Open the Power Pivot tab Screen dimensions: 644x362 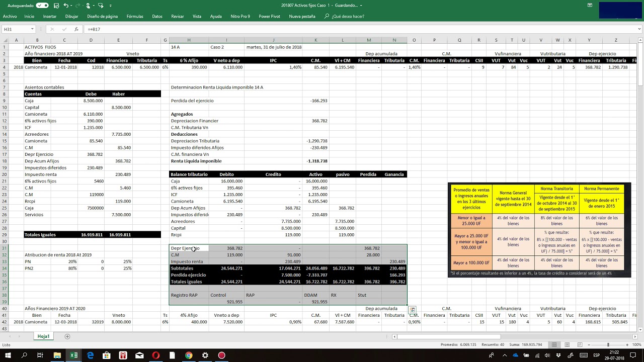pyautogui.click(x=269, y=17)
